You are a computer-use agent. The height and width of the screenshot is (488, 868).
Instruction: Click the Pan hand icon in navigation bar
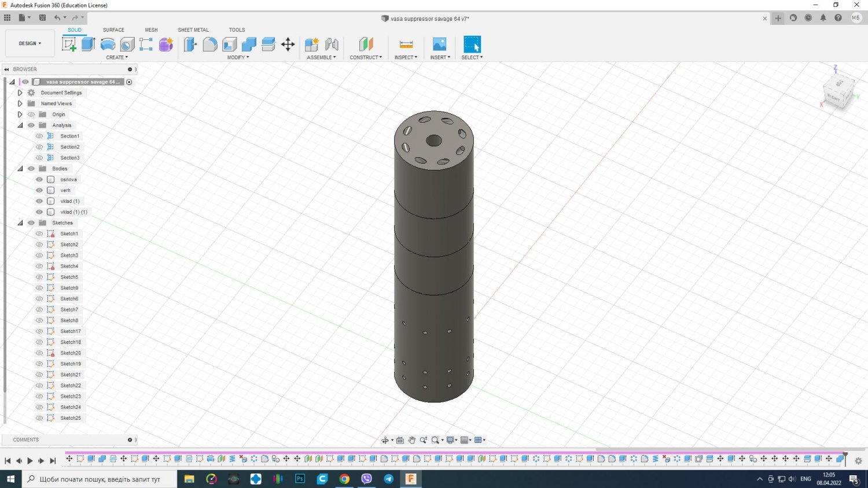(x=411, y=440)
